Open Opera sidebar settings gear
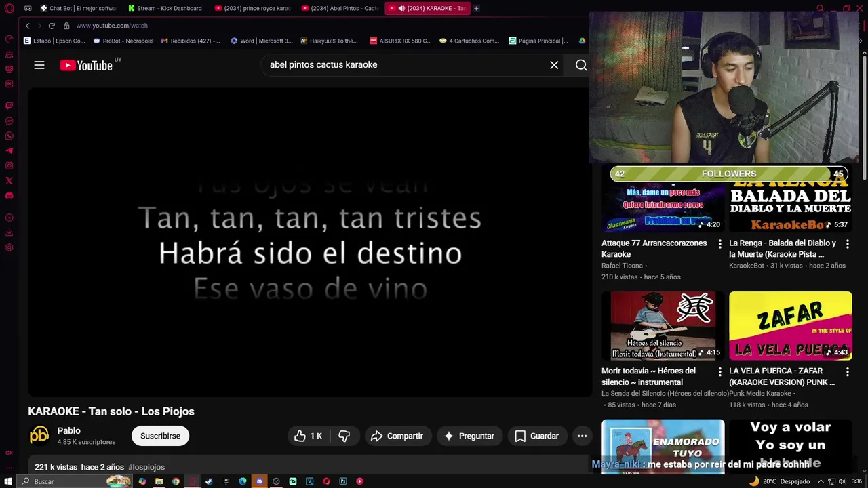 coord(9,247)
